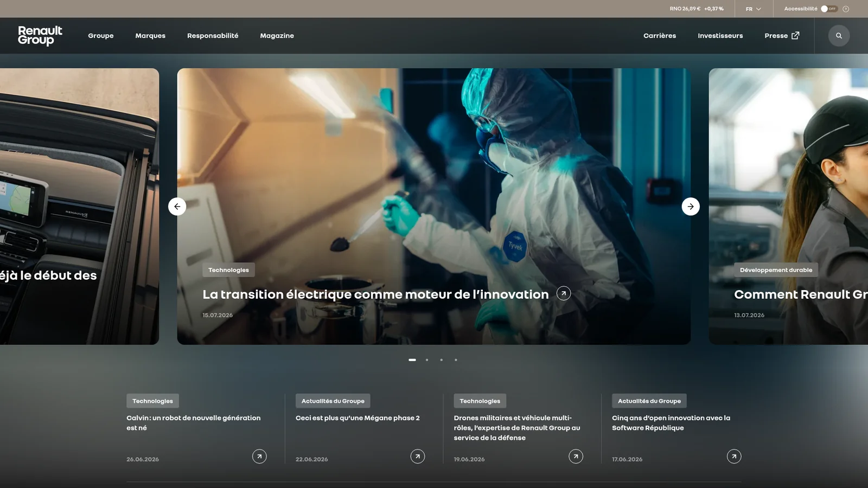Viewport: 868px width, 488px height.
Task: Click the date 26.06.2026
Action: click(143, 459)
